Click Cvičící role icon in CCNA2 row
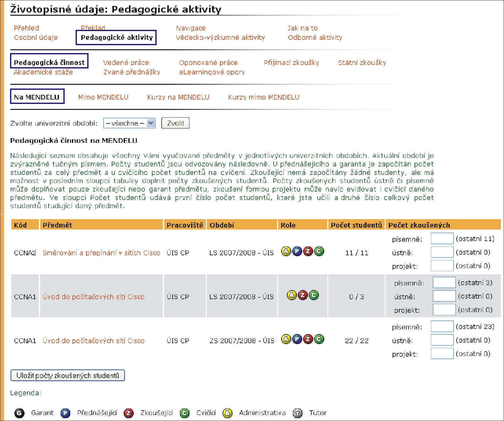This screenshot has height=421, width=504. (319, 251)
